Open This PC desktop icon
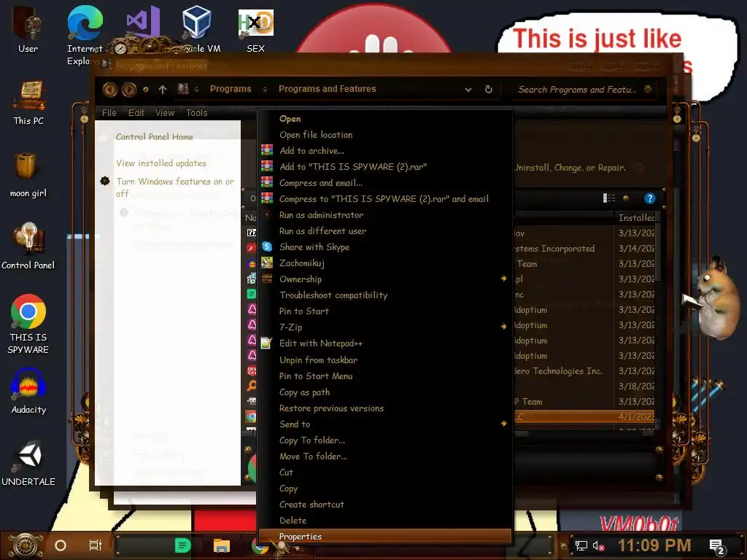The image size is (747, 560). (28, 103)
